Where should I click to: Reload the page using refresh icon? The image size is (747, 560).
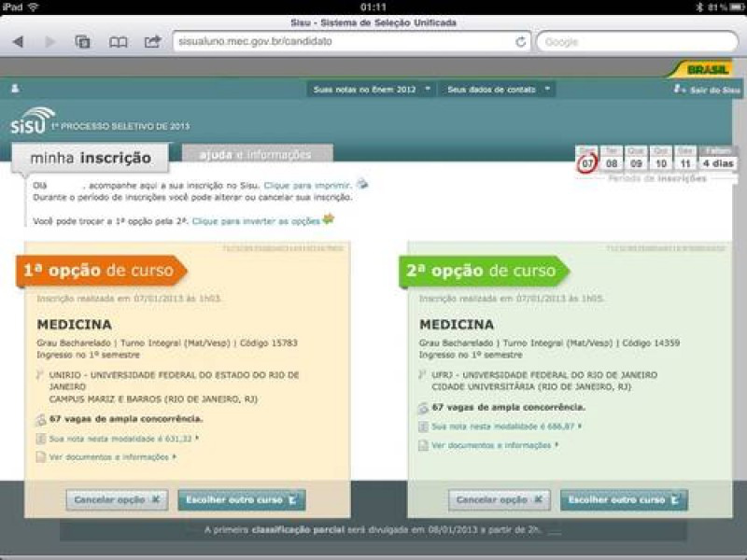tap(521, 42)
